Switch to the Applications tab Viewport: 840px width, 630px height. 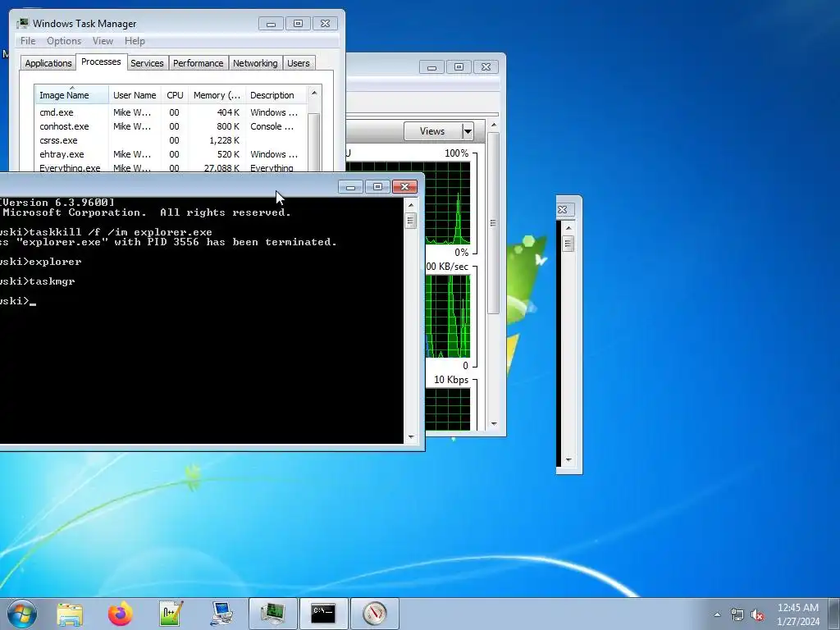coord(48,63)
